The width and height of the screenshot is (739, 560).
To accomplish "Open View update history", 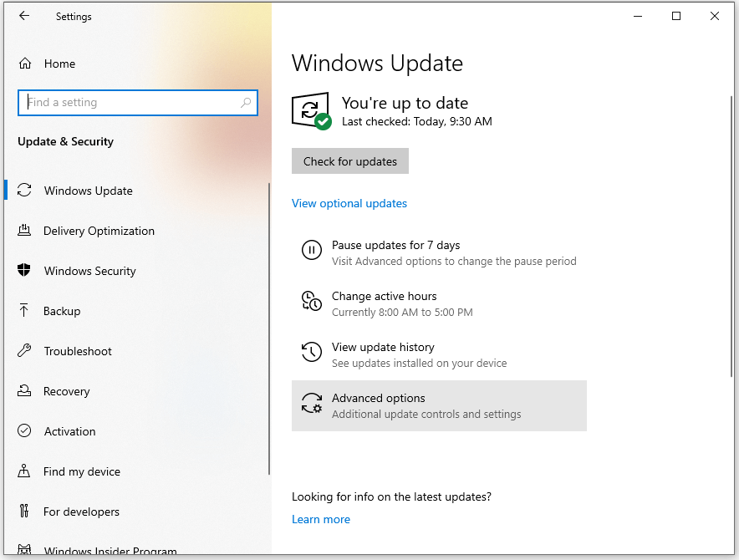I will pyautogui.click(x=439, y=355).
